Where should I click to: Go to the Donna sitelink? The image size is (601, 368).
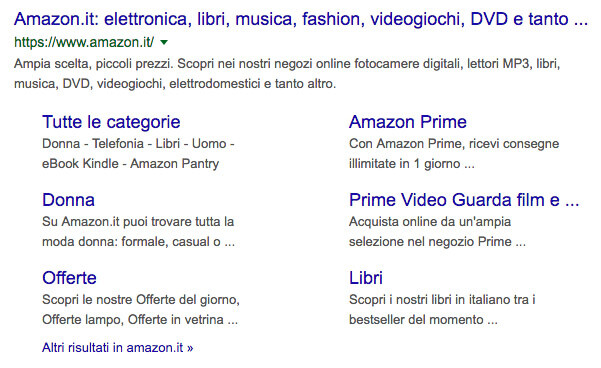(68, 200)
